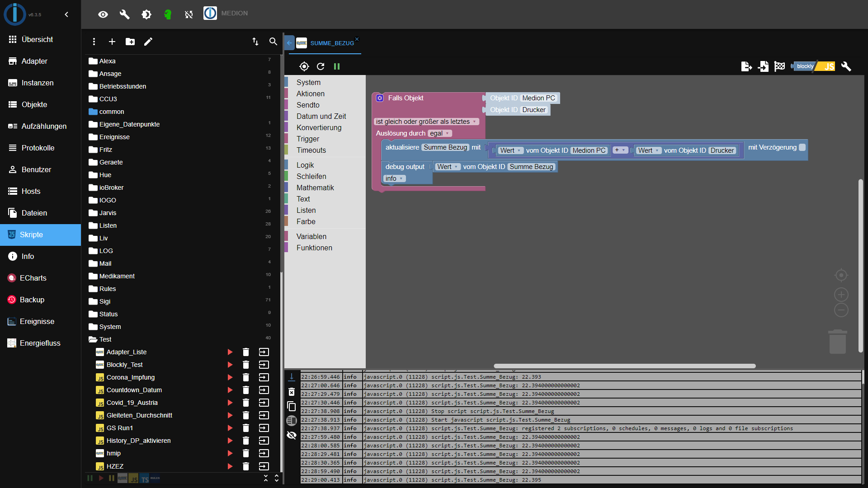
Task: Open script search magnifier icon
Action: (x=273, y=41)
